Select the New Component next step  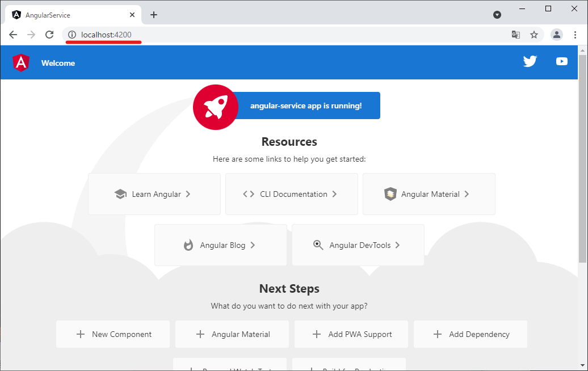113,334
